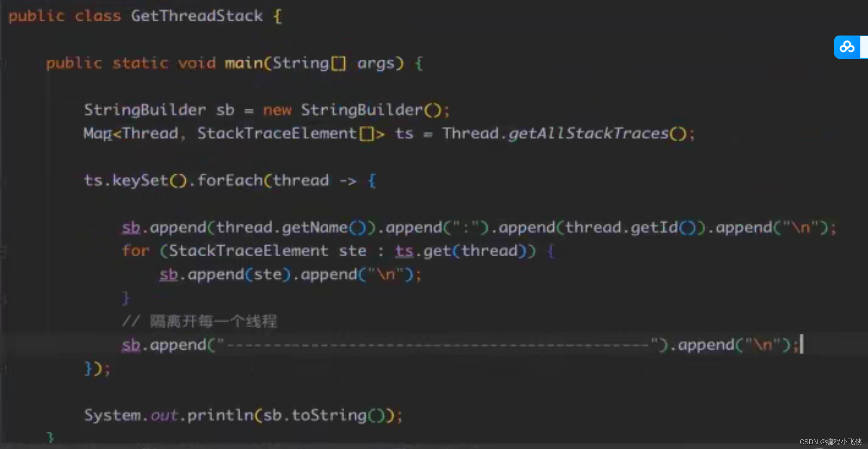The height and width of the screenshot is (449, 868).
Task: Click the 'args' parameter name
Action: [x=376, y=64]
